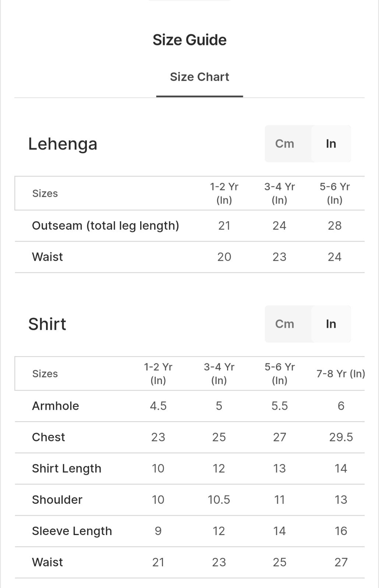Click the Chest row label

[49, 437]
